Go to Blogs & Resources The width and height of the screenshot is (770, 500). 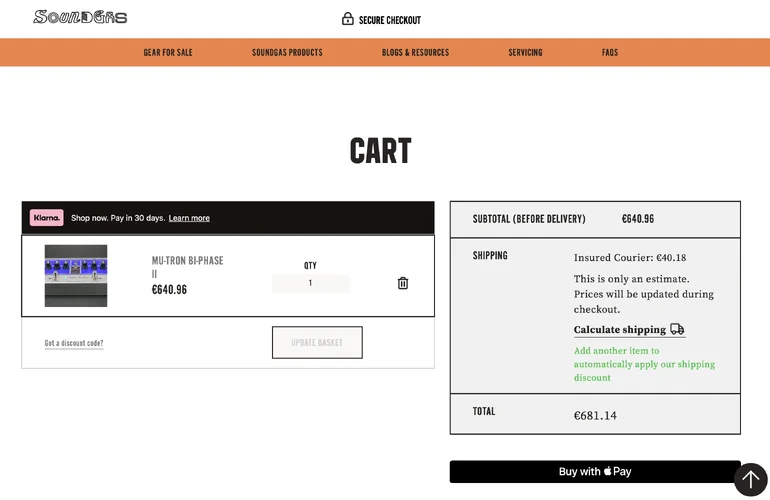[x=415, y=52]
